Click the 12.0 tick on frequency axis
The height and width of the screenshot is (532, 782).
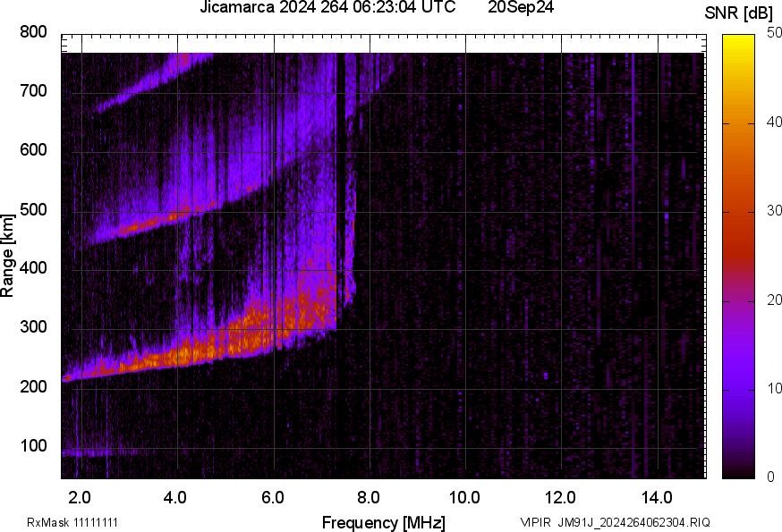561,496
